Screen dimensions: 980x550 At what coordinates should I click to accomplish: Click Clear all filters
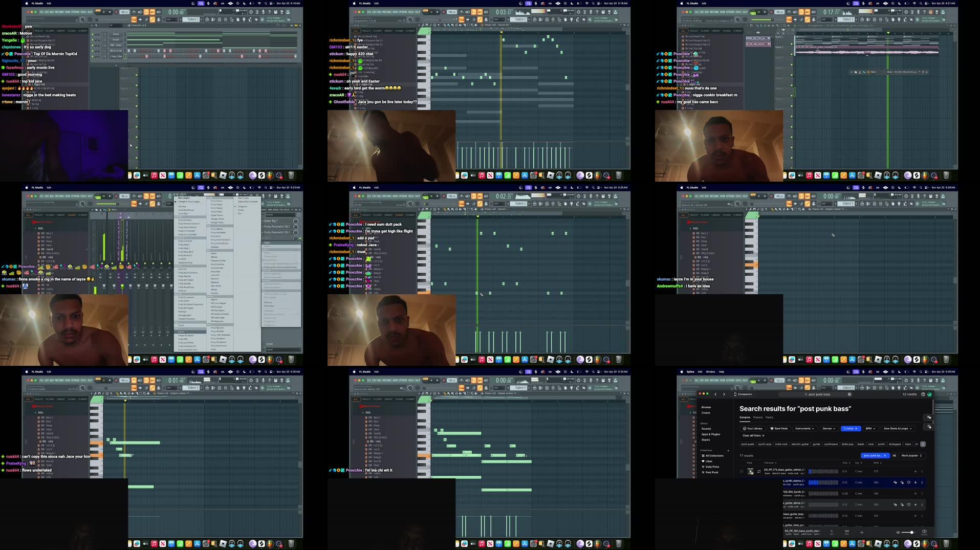click(x=753, y=435)
